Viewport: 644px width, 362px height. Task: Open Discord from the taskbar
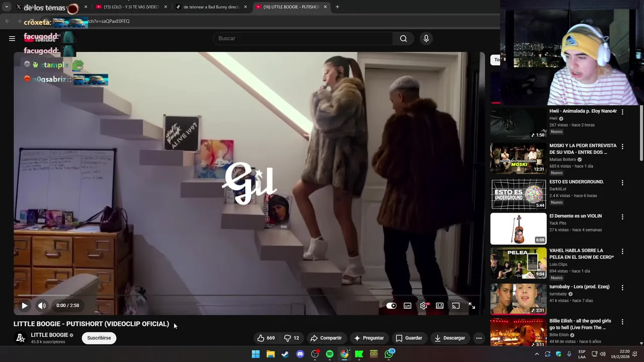(x=300, y=354)
